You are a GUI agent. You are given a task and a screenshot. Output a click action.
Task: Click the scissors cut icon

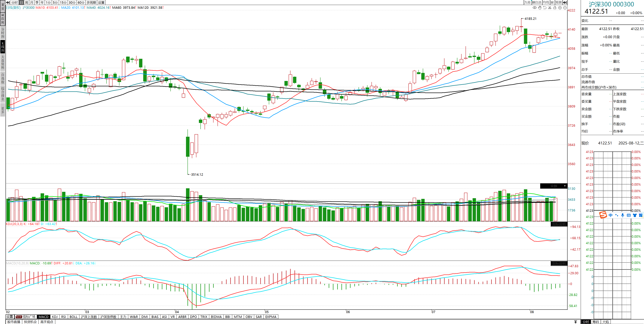(x=550, y=8)
